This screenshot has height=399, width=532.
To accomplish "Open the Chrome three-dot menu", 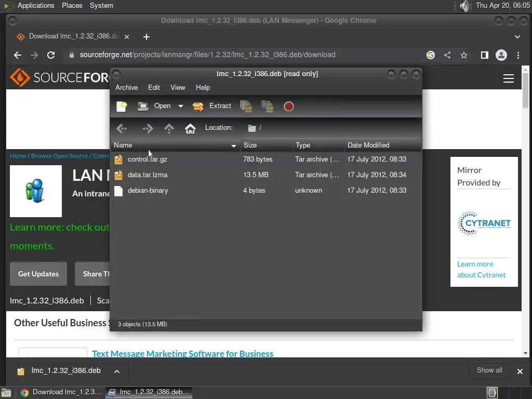I will pos(518,55).
